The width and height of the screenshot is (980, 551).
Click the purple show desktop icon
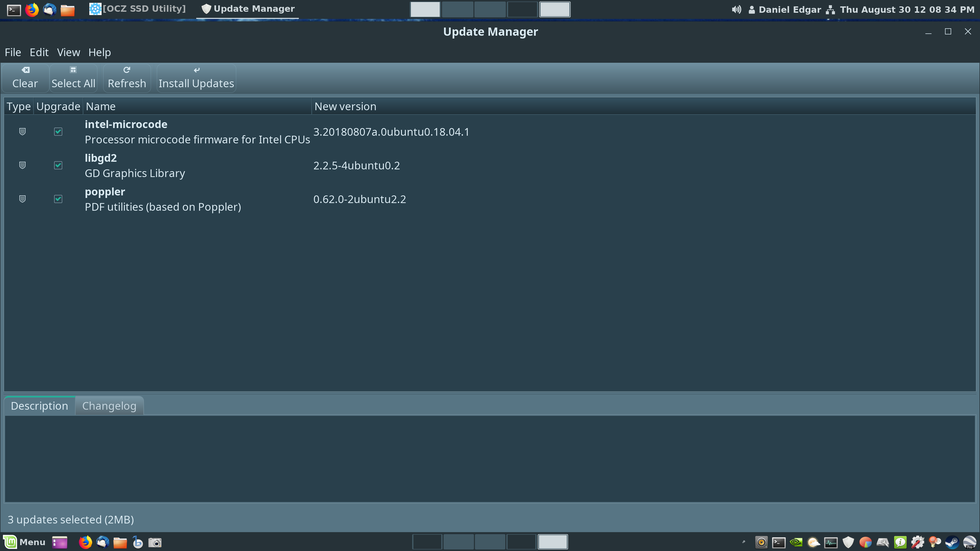[60, 542]
